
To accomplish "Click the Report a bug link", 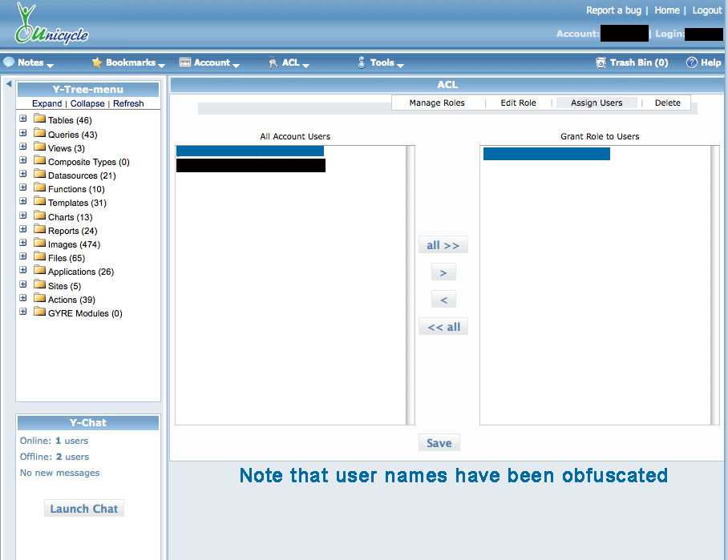I will [613, 10].
